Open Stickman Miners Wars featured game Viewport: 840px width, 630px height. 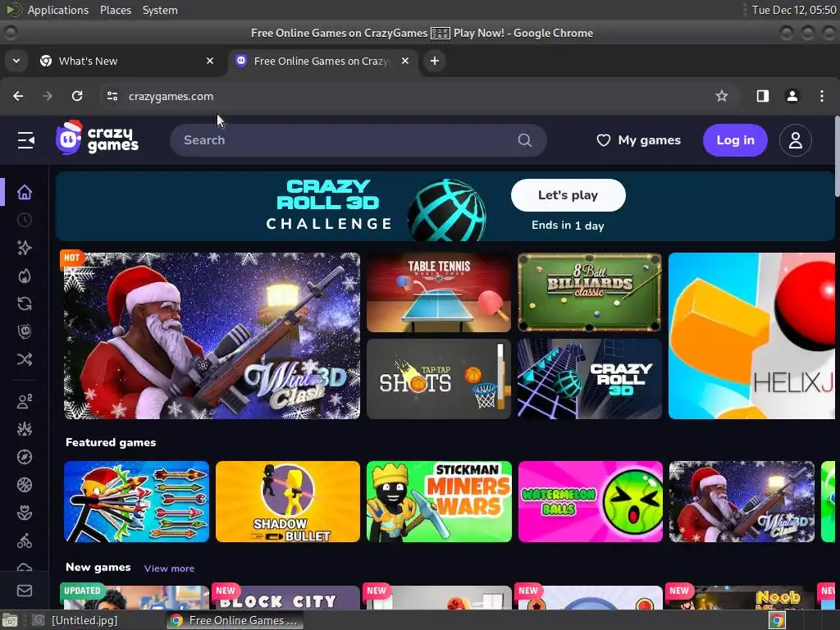[439, 501]
